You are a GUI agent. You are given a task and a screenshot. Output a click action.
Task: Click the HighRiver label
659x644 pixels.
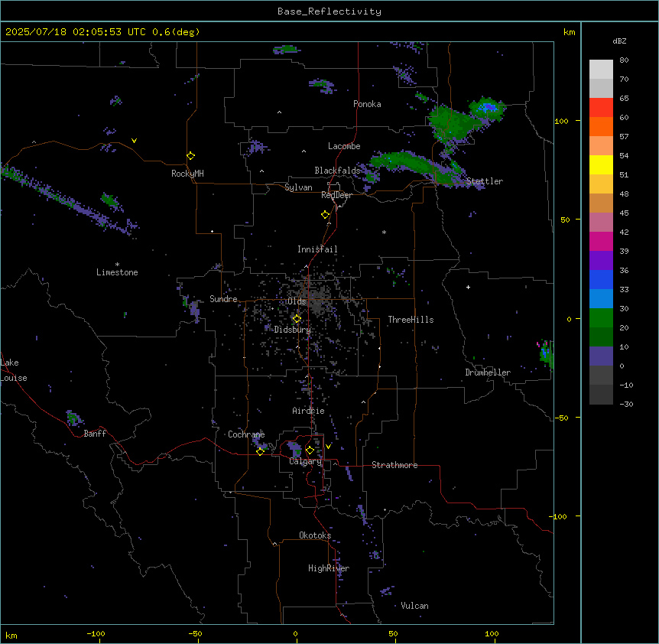pos(329,568)
